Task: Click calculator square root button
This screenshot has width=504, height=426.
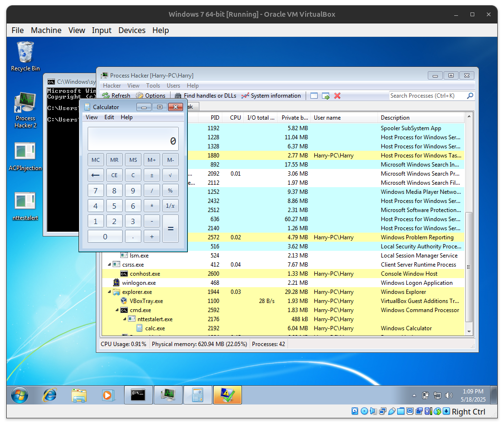Action: click(x=171, y=175)
